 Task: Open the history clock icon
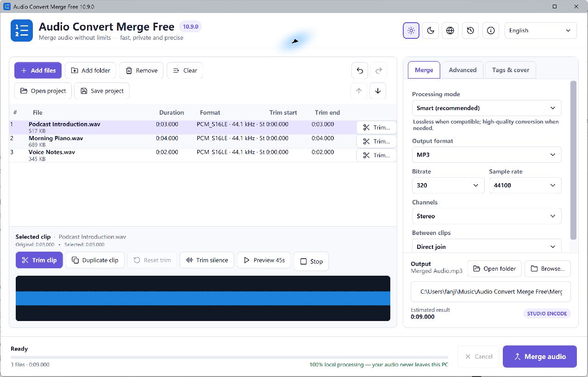470,31
